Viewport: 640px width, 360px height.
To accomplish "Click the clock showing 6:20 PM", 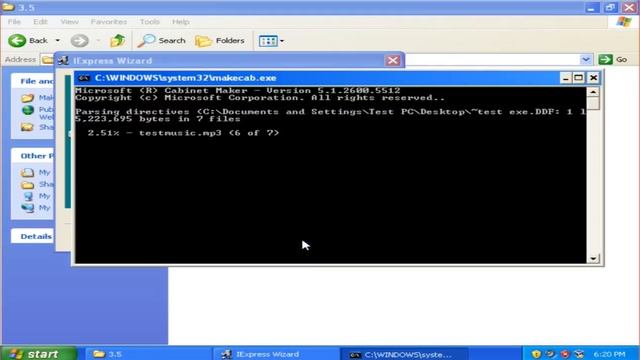I will pos(609,354).
